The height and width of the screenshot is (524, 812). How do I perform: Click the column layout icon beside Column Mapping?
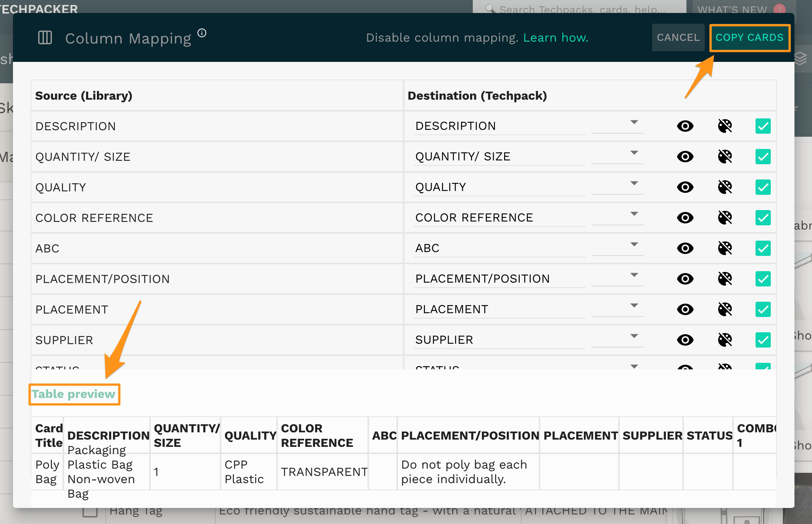45,38
